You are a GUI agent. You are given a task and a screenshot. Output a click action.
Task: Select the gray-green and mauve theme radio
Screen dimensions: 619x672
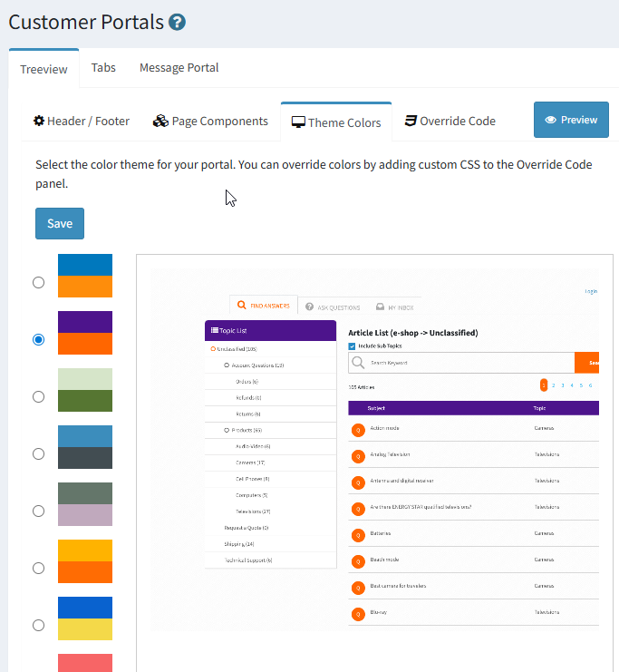[x=39, y=511]
